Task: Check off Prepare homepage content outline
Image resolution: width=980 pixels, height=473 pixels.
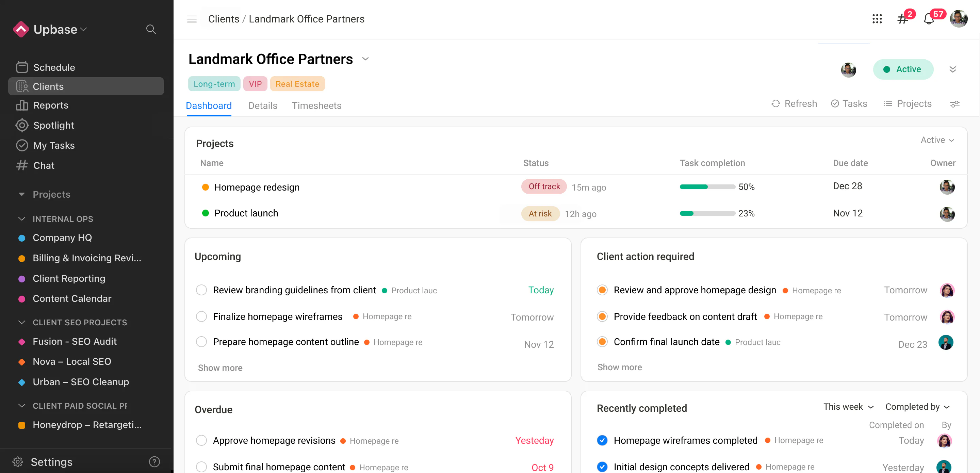Action: coord(201,342)
